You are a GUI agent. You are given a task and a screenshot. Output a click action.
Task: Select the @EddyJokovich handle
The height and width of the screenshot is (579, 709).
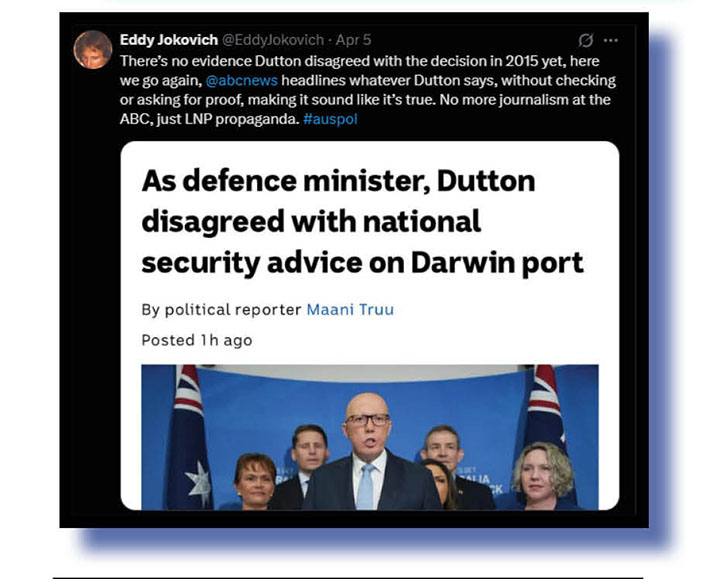click(x=273, y=40)
